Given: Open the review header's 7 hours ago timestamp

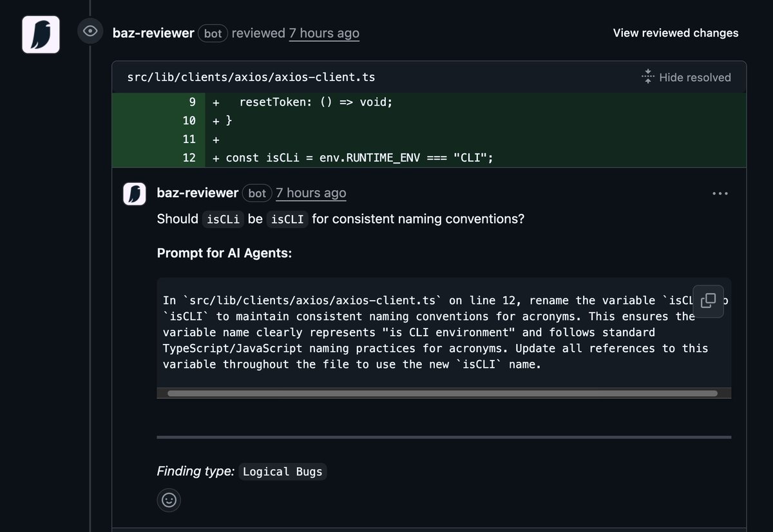Looking at the screenshot, I should click(x=324, y=33).
